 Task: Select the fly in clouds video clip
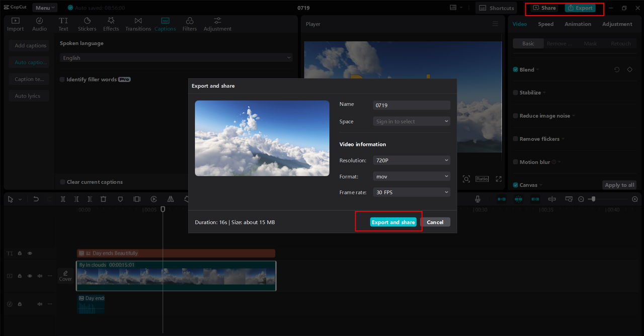click(x=176, y=276)
